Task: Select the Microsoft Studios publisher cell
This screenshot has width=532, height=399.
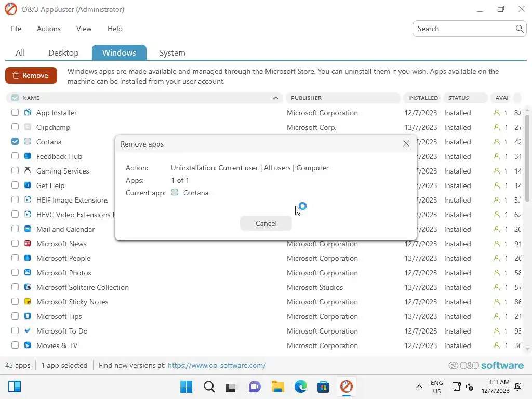Action: point(314,287)
